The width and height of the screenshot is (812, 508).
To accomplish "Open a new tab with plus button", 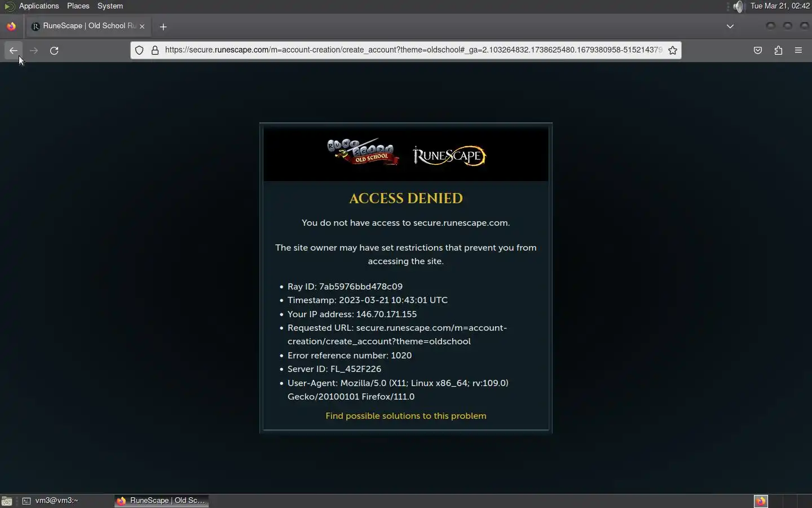I will click(163, 27).
